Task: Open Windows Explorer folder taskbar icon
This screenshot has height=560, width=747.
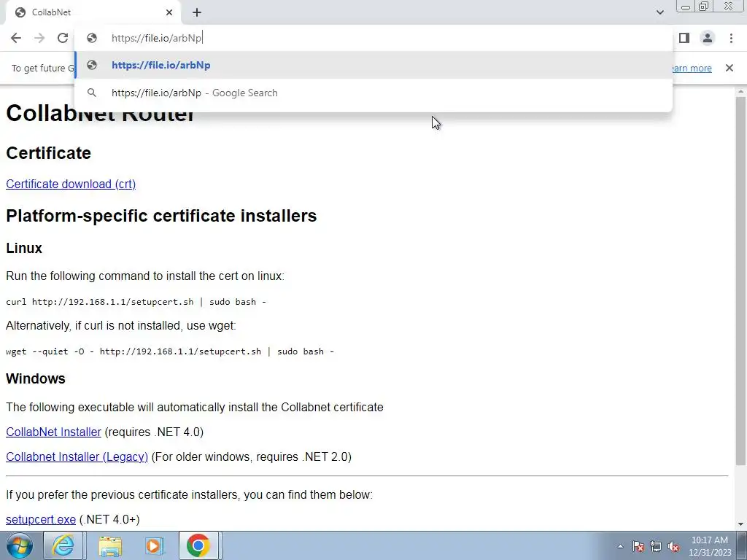Action: tap(110, 545)
